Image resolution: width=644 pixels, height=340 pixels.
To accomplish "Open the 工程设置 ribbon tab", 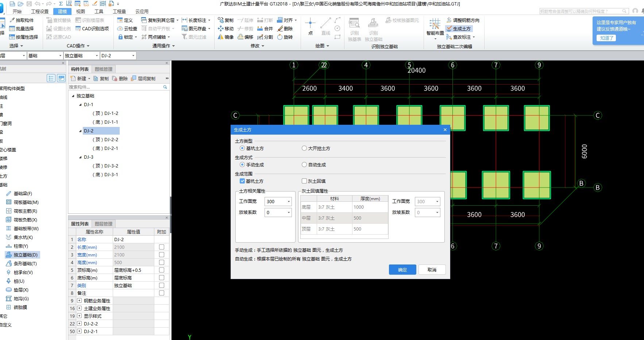I will click(40, 11).
